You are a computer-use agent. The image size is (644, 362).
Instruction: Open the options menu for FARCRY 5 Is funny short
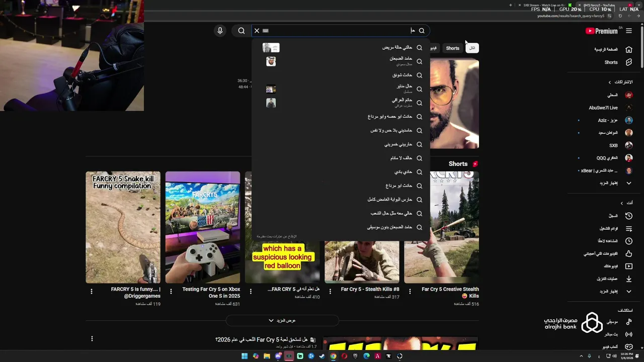(x=92, y=291)
